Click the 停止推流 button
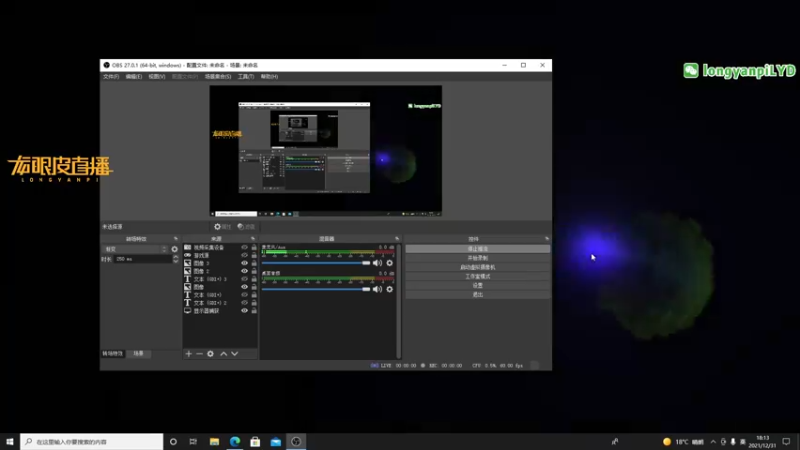The width and height of the screenshot is (800, 450). (x=478, y=249)
